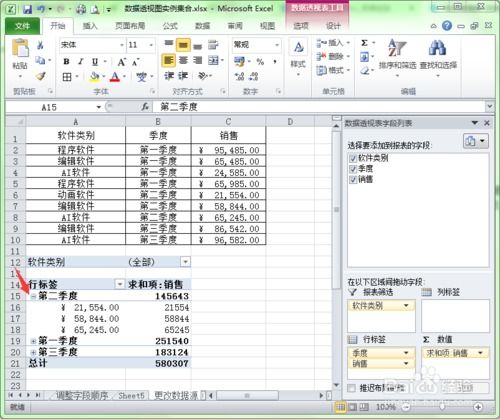
Task: Open the 文件 File tab
Action: (22, 26)
